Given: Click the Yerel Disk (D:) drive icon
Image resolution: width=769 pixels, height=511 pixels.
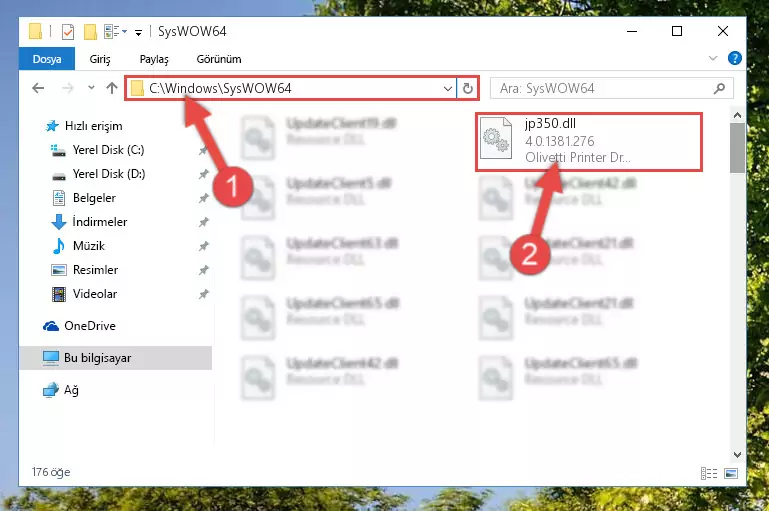Looking at the screenshot, I should tap(58, 175).
